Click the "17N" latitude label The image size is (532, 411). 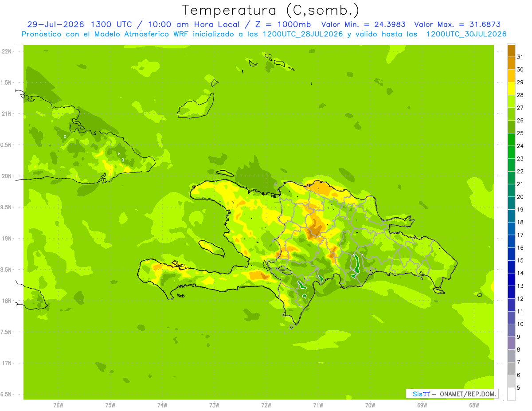click(7, 363)
